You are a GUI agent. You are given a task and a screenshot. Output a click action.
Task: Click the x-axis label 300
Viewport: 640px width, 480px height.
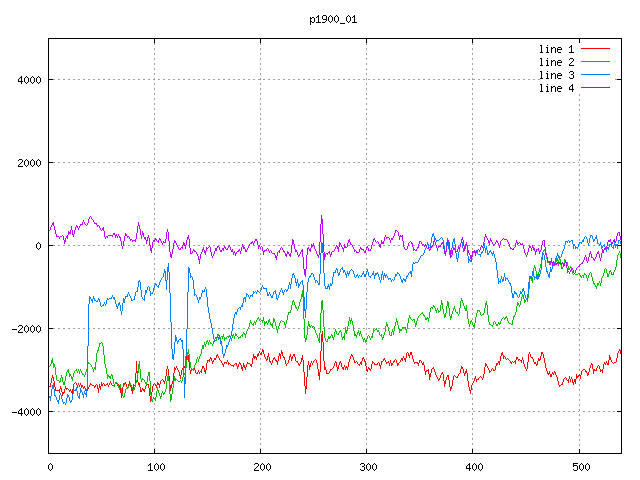tap(368, 467)
